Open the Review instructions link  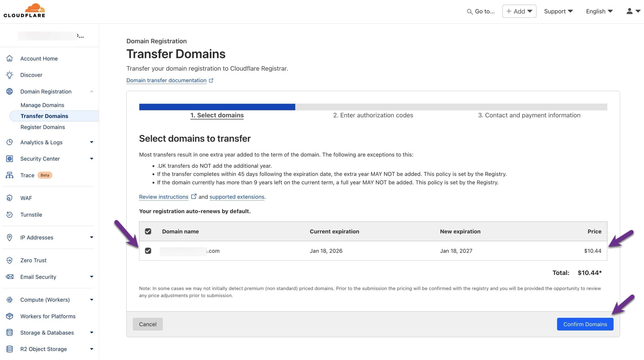pyautogui.click(x=164, y=197)
